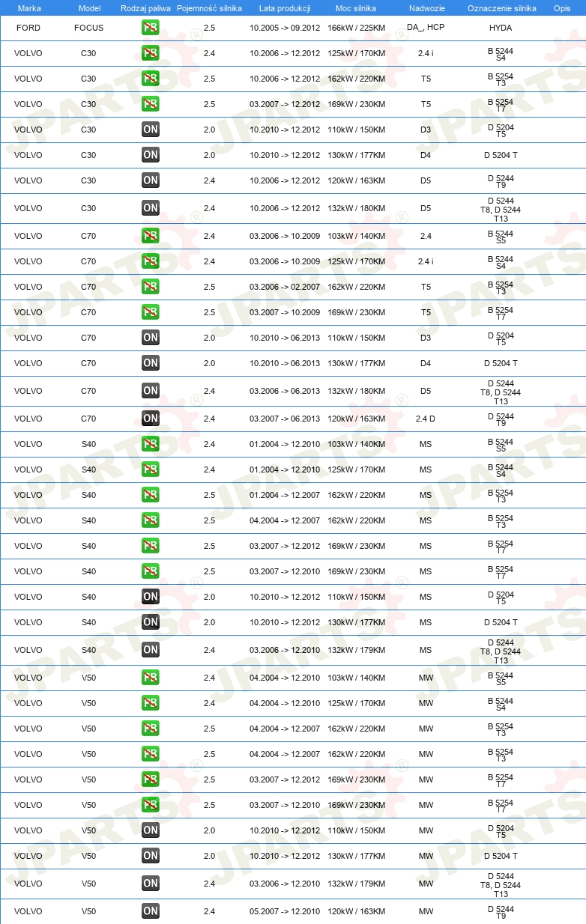Screen dimensions: 586x924
Task: Click diesel ON icon for V50 130kW/177KM
Action: (151, 856)
